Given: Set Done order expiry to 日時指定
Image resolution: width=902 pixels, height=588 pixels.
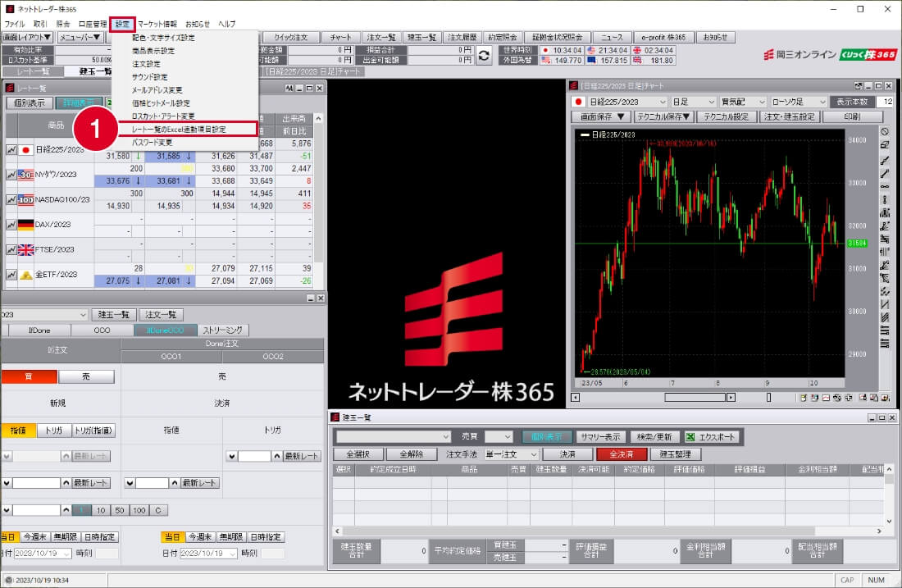Looking at the screenshot, I should 266,537.
